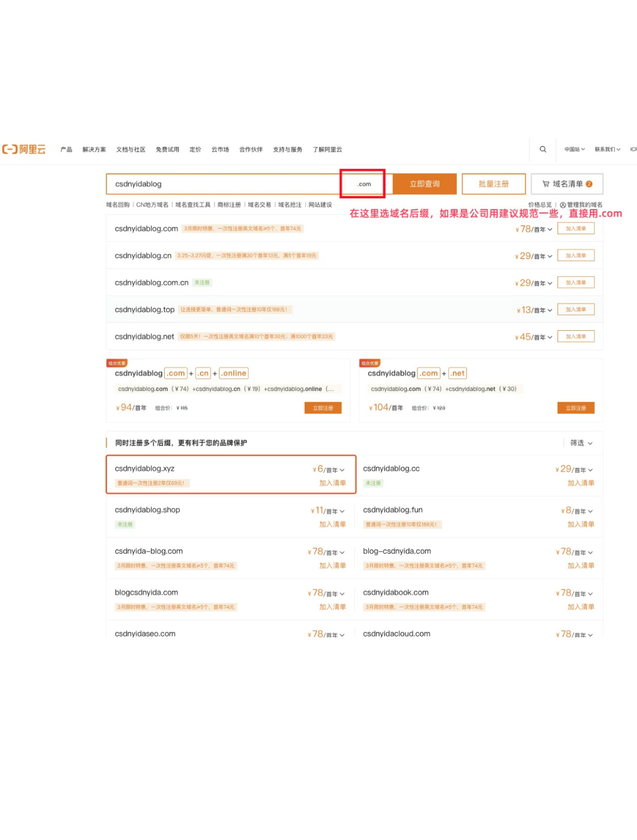637x840 pixels.
Task: Add csdnyida-blog.com to list
Action: (332, 566)
